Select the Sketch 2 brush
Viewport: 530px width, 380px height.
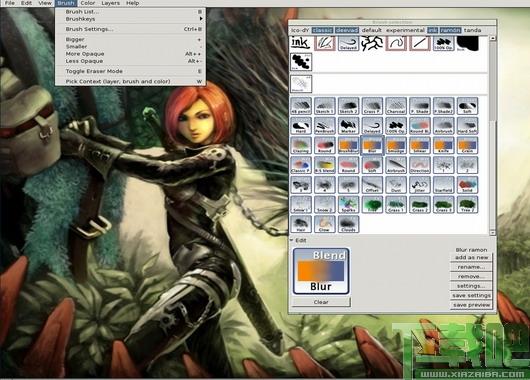coord(348,106)
